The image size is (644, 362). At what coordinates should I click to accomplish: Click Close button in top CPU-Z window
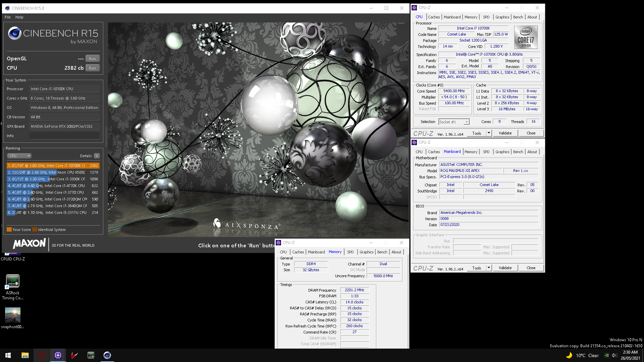(531, 133)
